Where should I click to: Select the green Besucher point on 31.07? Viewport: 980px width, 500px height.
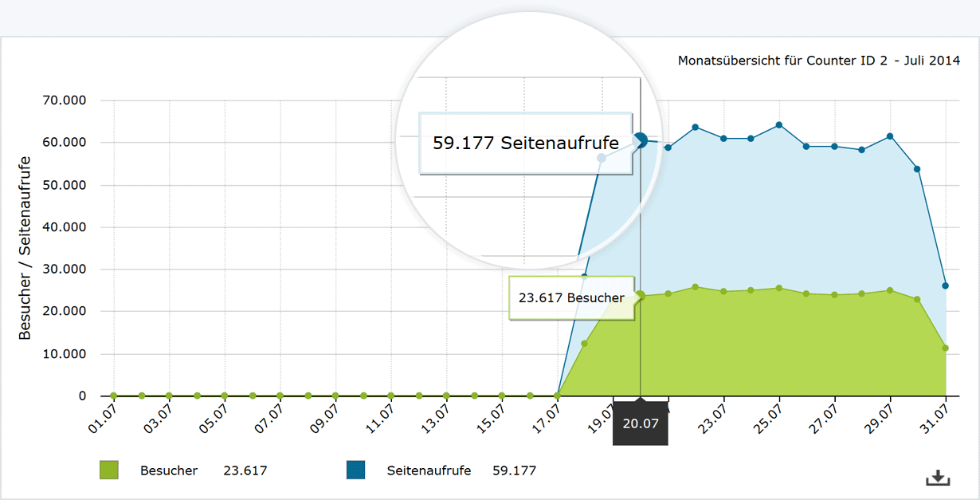tap(946, 348)
